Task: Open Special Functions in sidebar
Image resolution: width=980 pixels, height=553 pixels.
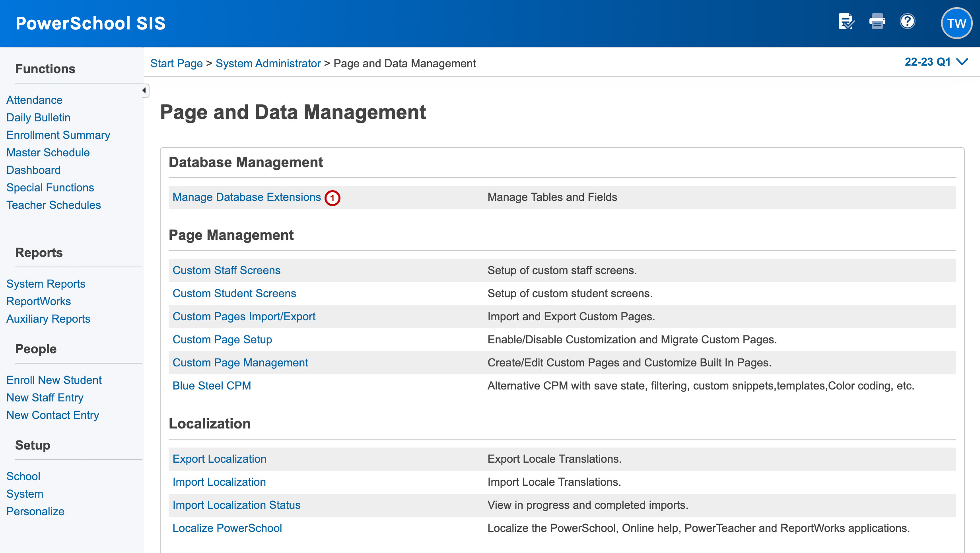Action: [x=50, y=187]
